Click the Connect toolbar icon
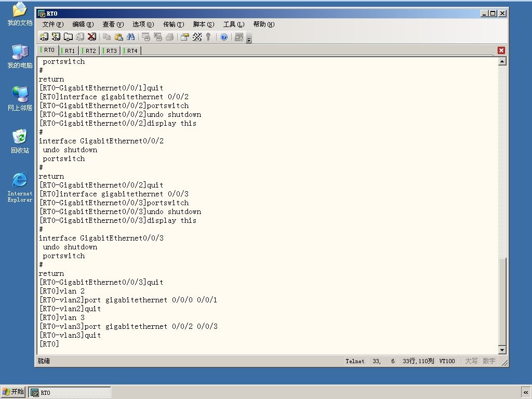The image size is (532, 399). click(x=44, y=37)
